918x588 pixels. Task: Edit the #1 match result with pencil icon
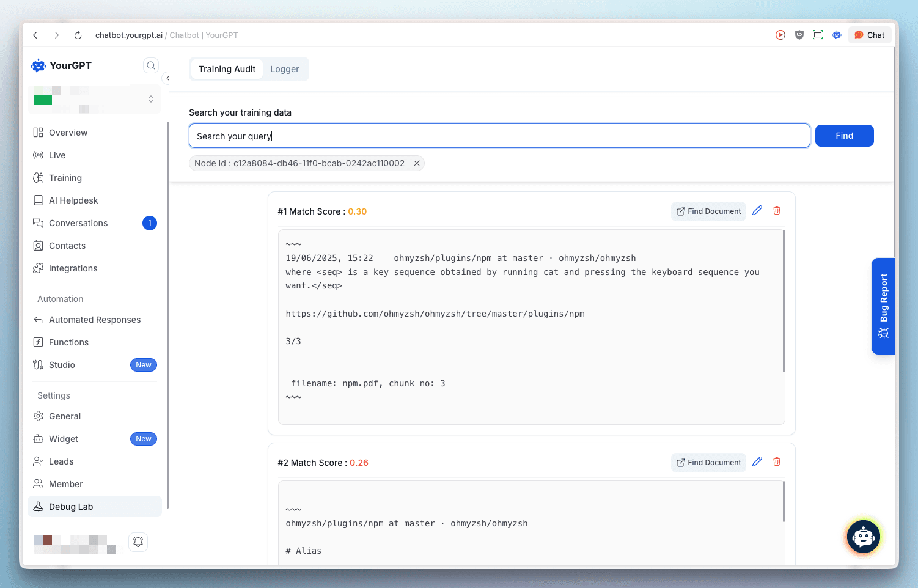tap(757, 210)
